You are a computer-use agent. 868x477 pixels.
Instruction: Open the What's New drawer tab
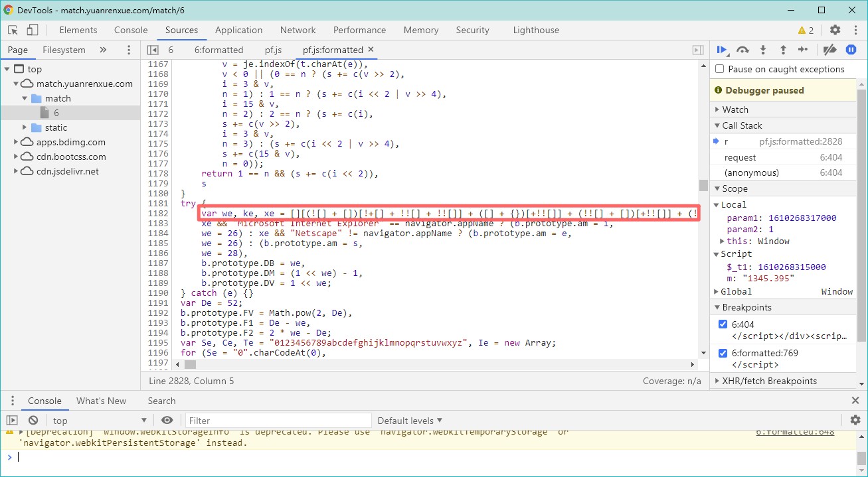click(101, 401)
